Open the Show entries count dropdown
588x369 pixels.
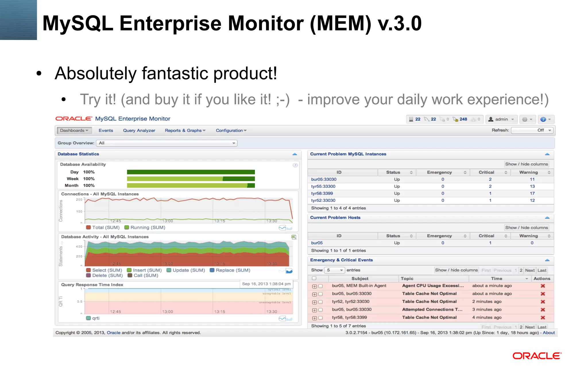click(x=334, y=270)
